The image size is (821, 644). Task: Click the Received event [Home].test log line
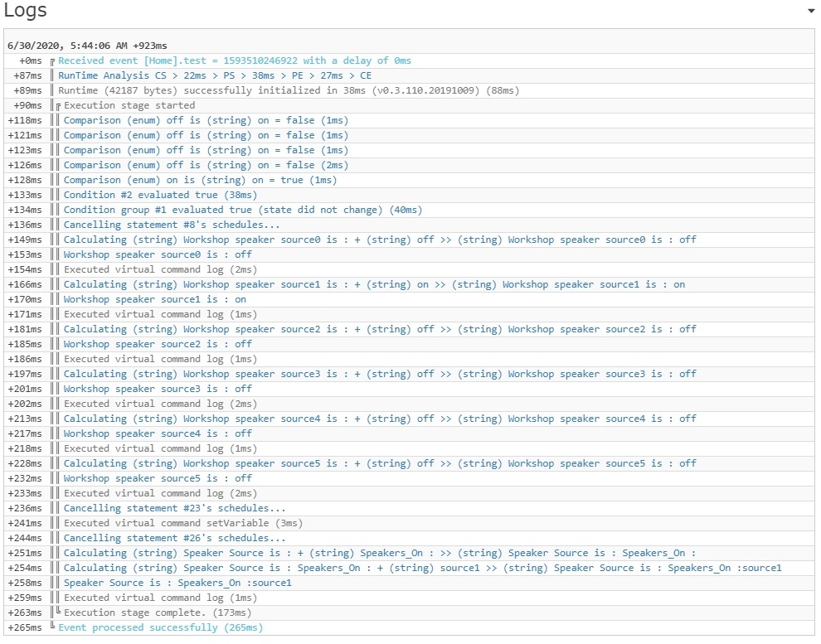[235, 61]
